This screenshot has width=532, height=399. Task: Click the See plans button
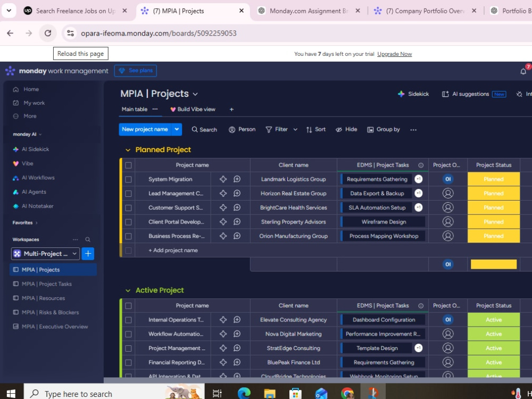coord(135,71)
